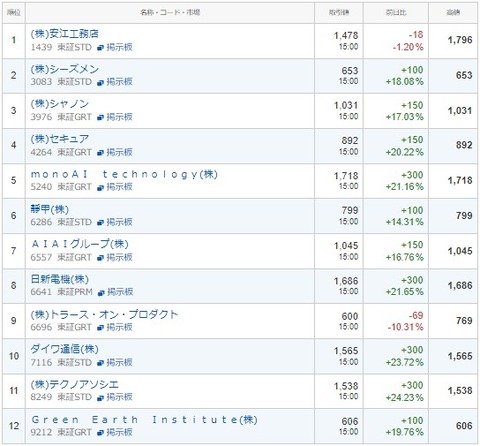The image size is (480, 446).
Task: Click the 掲示板 text link for code 6286
Action: coord(119,222)
